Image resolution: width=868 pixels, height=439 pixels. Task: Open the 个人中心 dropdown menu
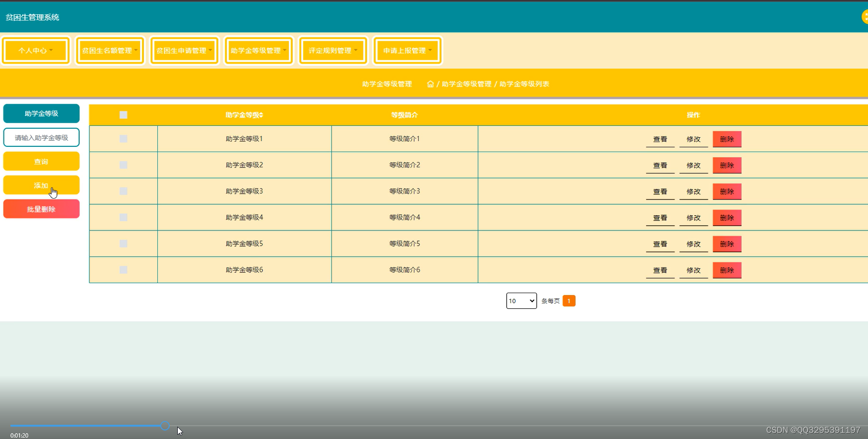36,50
